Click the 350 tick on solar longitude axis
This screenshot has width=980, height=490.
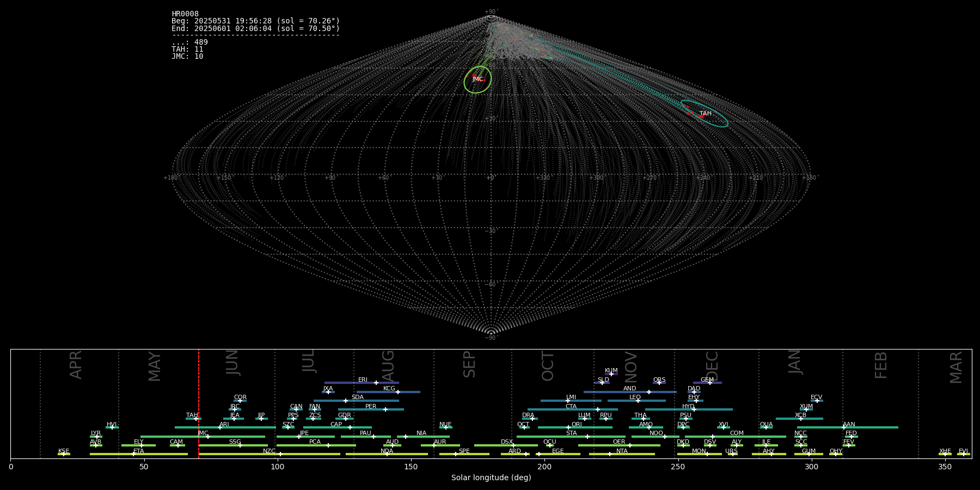point(945,467)
